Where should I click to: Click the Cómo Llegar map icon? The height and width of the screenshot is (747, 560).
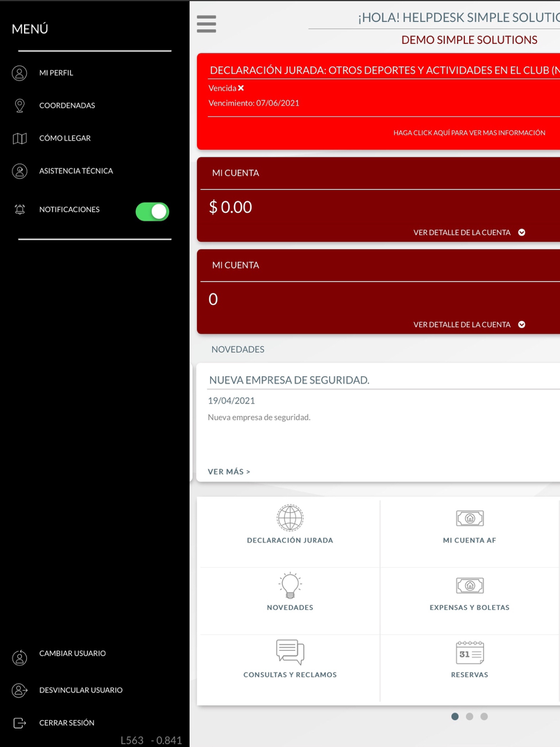(20, 138)
